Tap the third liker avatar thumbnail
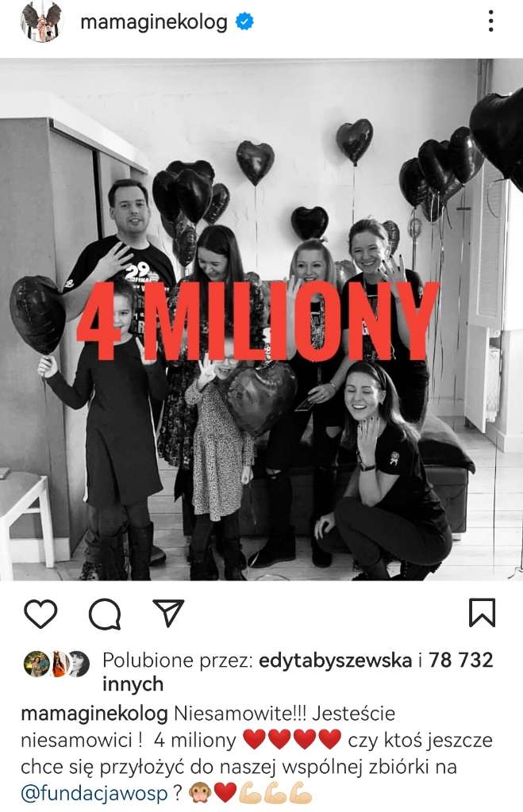Viewport: 523px width, 812px height. tap(79, 664)
